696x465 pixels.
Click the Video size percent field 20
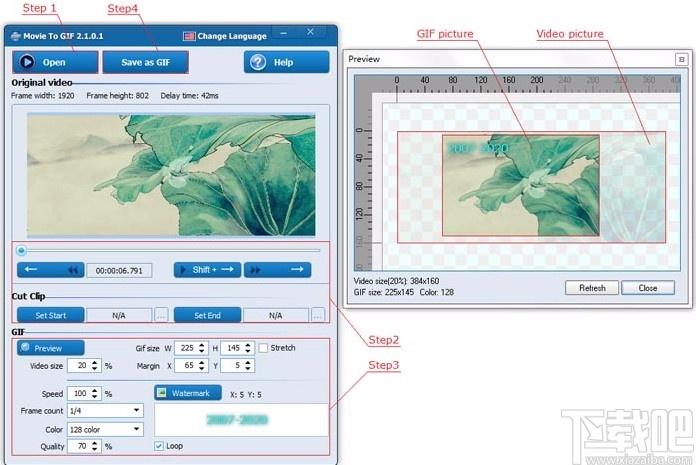pos(79,366)
